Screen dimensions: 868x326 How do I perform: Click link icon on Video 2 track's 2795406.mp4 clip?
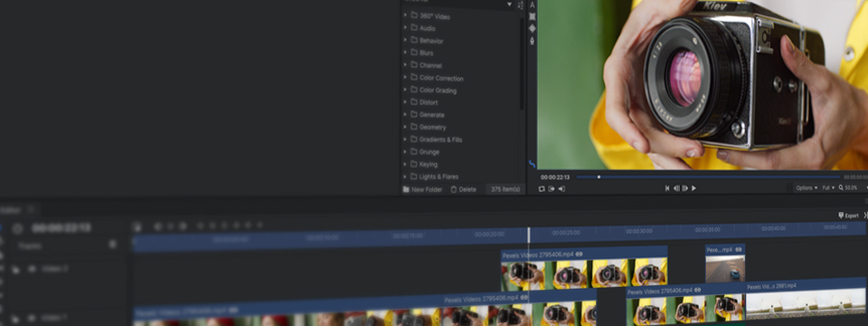click(x=579, y=254)
